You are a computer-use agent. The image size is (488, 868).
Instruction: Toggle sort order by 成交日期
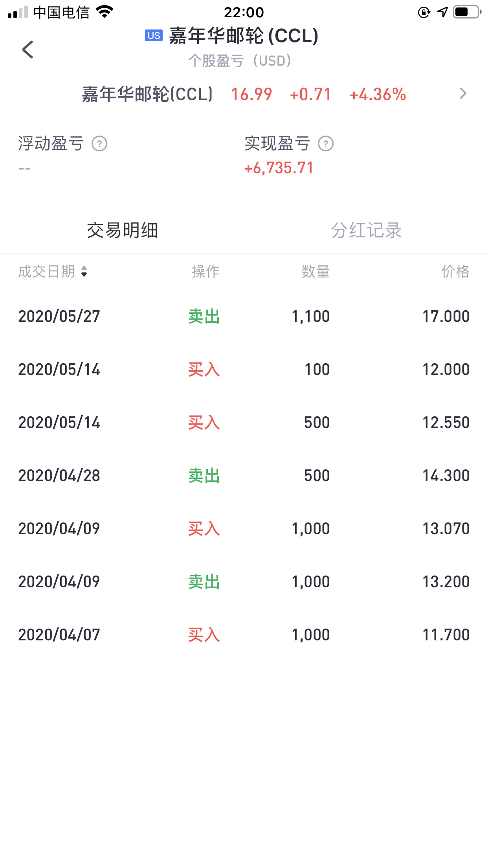(53, 271)
